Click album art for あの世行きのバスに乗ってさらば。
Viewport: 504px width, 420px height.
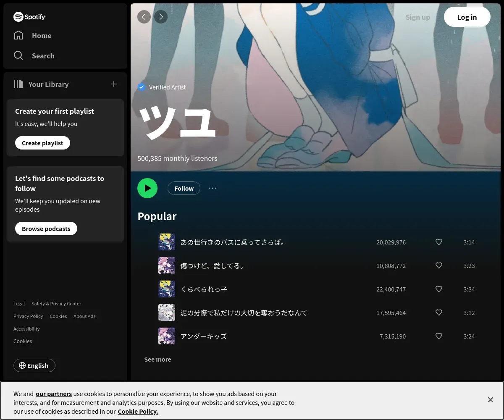coord(167,242)
